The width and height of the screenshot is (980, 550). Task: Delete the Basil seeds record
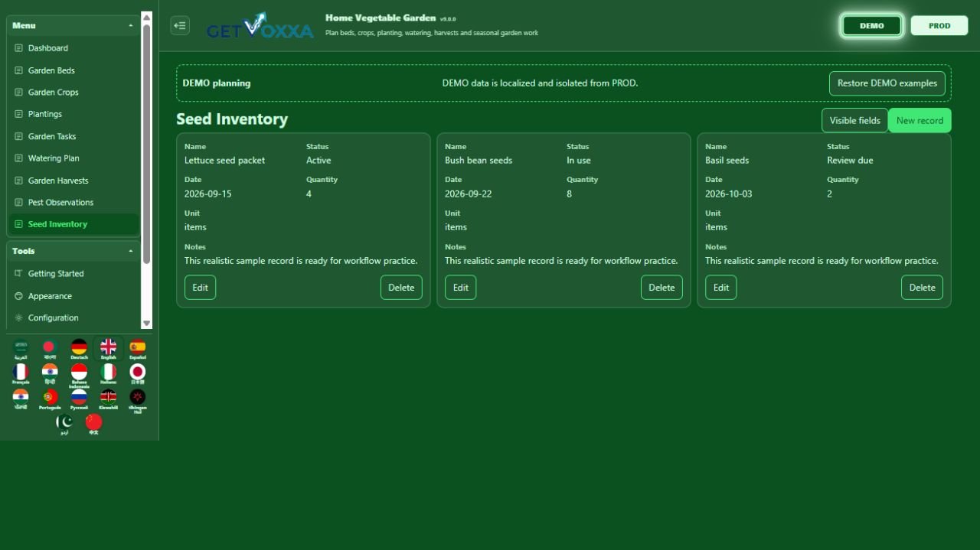922,288
